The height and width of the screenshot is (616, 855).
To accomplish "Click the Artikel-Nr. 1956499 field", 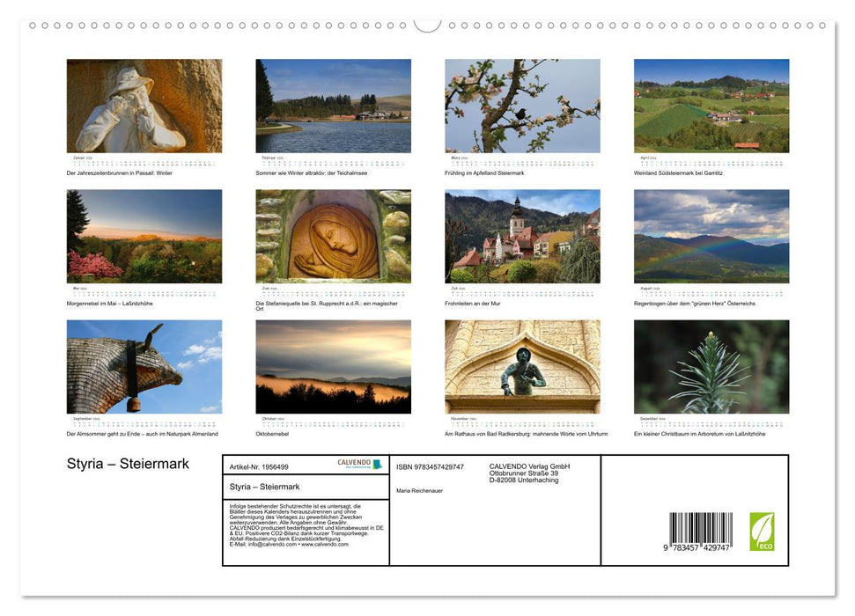I will click(259, 466).
